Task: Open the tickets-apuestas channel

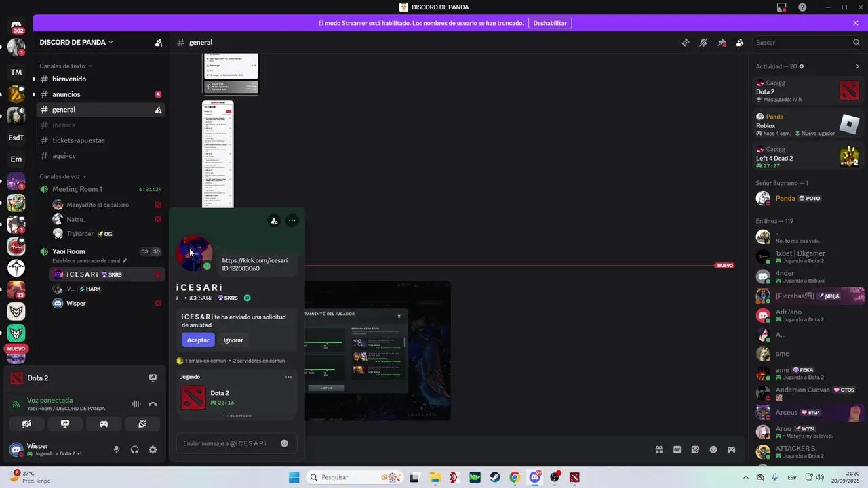Action: [x=100, y=140]
